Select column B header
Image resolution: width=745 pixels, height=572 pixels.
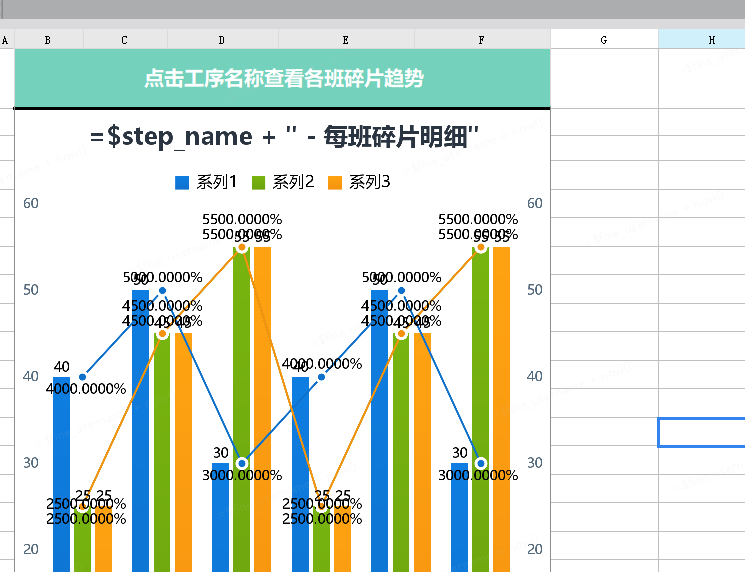(x=49, y=39)
